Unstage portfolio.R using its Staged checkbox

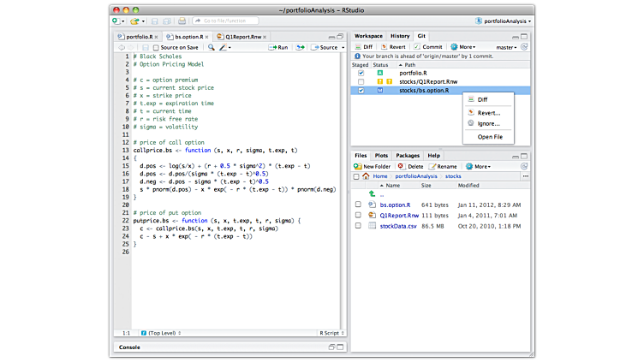tap(361, 73)
